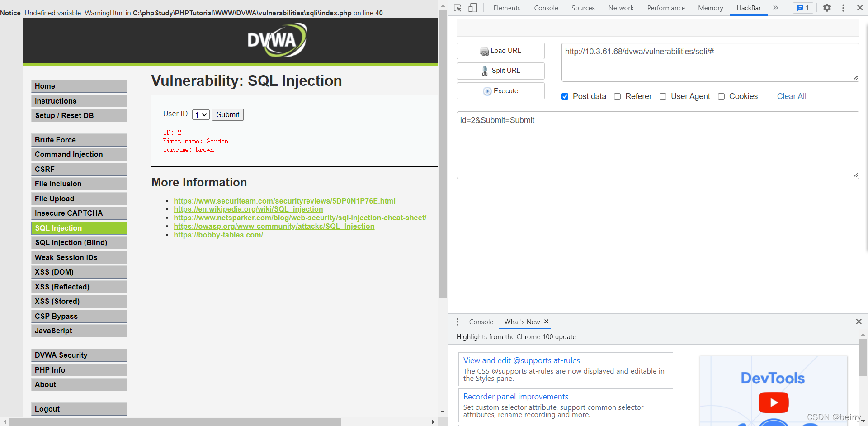The height and width of the screenshot is (426, 868).
Task: Open the securiteam.com reference link
Action: [x=284, y=201]
